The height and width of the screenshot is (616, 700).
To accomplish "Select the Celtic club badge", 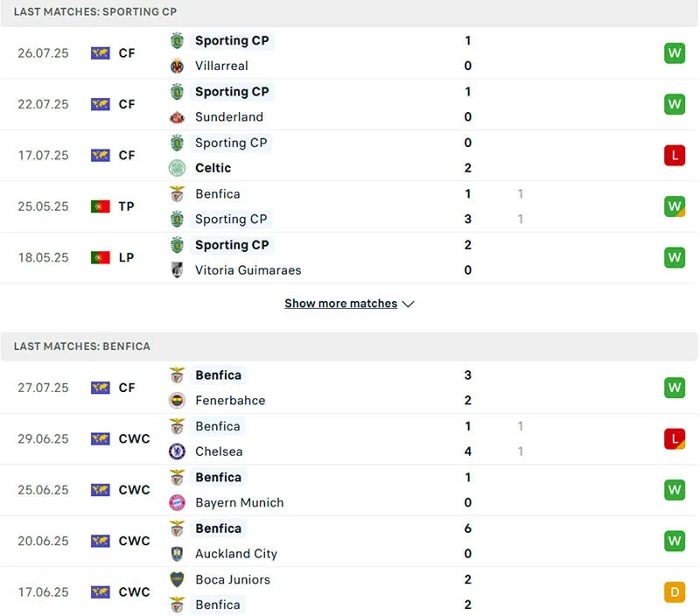I will tap(178, 168).
